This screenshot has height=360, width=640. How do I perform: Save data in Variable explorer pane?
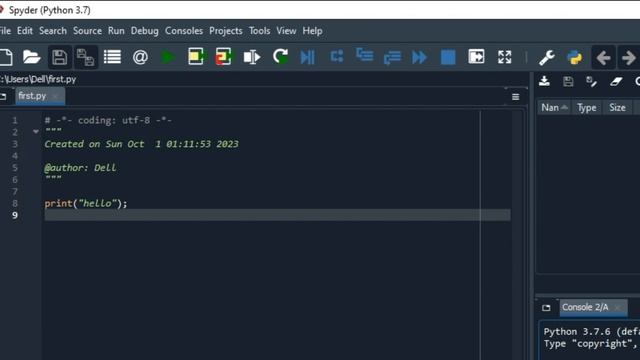[x=568, y=81]
